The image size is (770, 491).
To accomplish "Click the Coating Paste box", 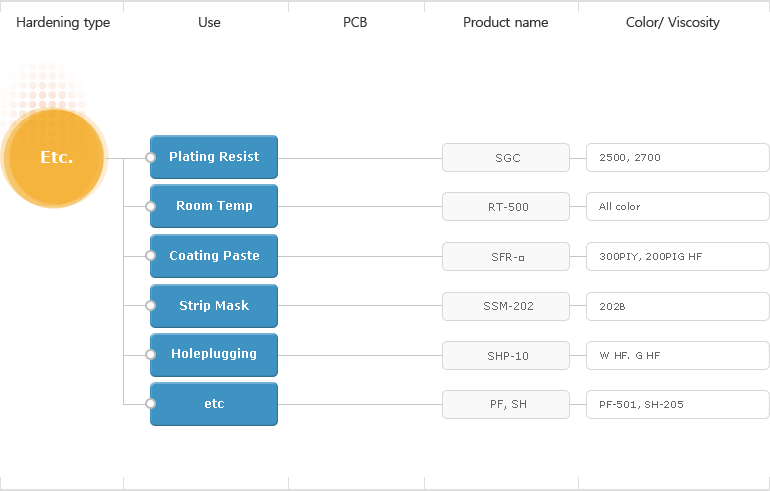I will point(214,256).
